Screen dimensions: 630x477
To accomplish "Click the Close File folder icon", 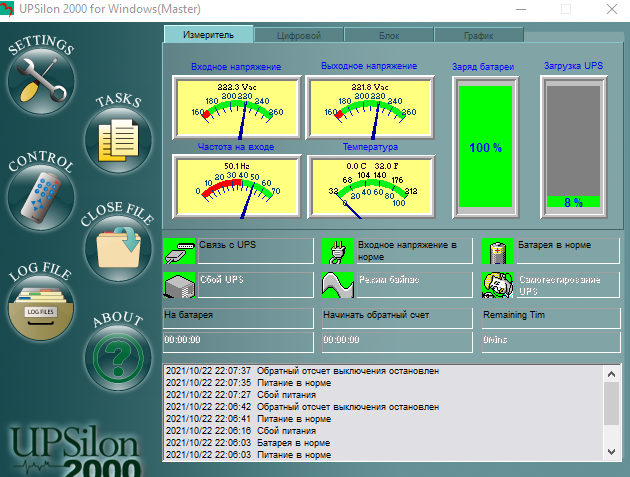I will (118, 248).
